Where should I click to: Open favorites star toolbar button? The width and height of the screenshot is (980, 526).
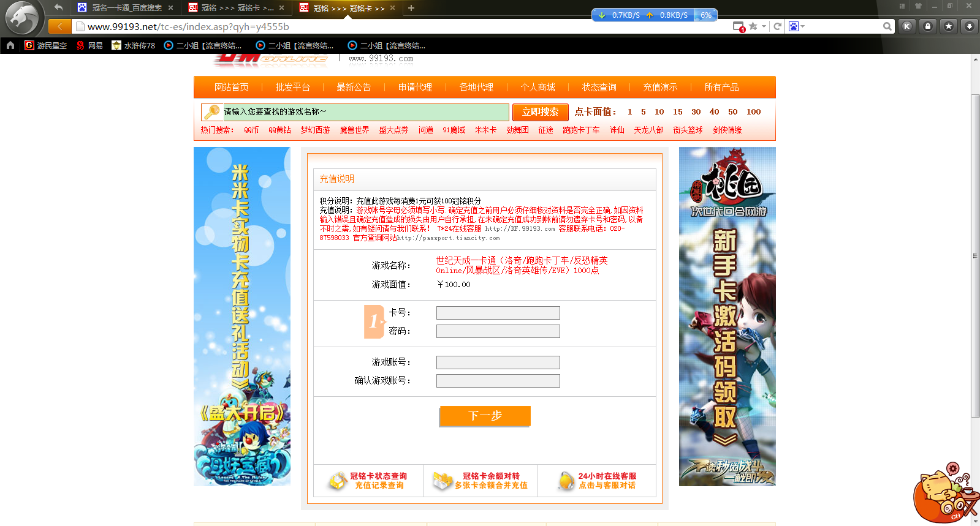[949, 26]
